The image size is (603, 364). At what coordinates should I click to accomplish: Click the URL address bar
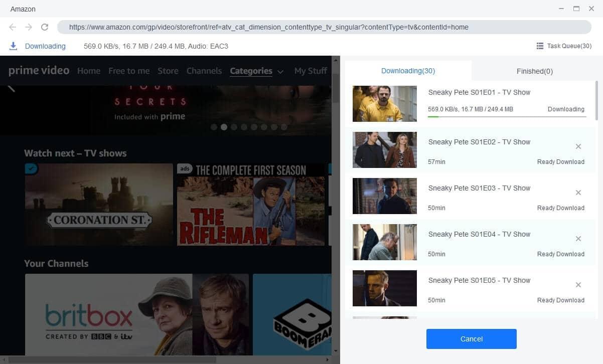tap(324, 27)
